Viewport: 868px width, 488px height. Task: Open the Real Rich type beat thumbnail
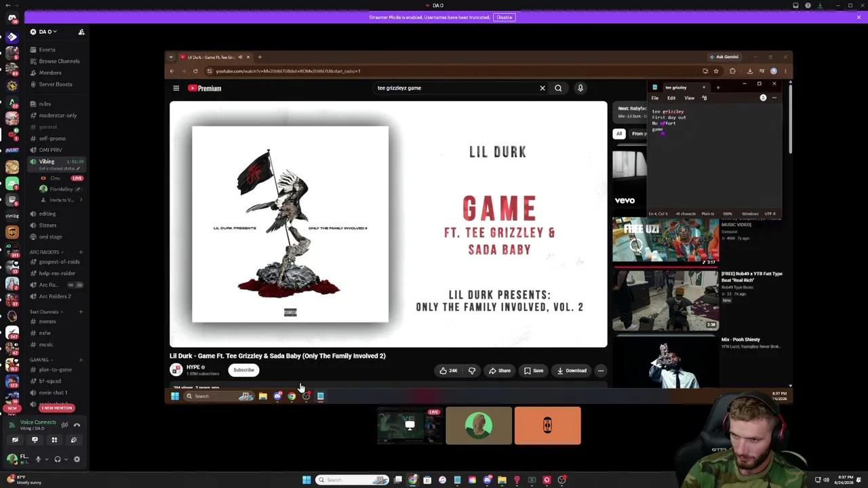(665, 300)
